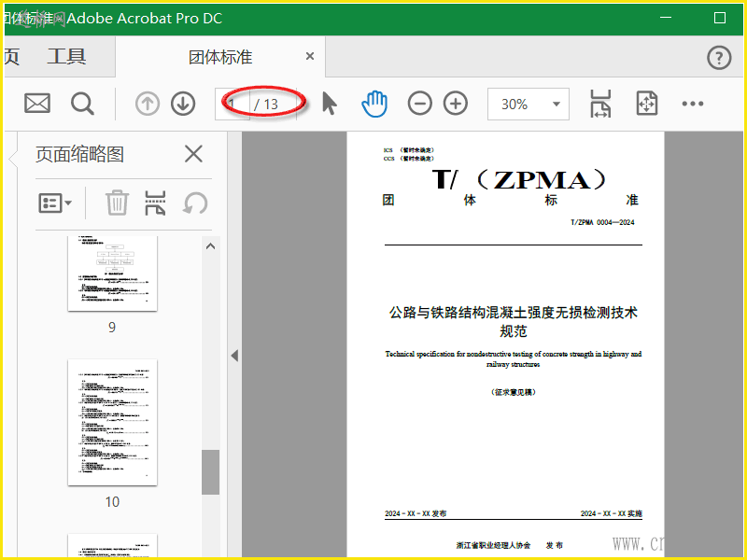Click the fit-width scrolling mode icon
This screenshot has height=560, width=747.
tap(600, 104)
